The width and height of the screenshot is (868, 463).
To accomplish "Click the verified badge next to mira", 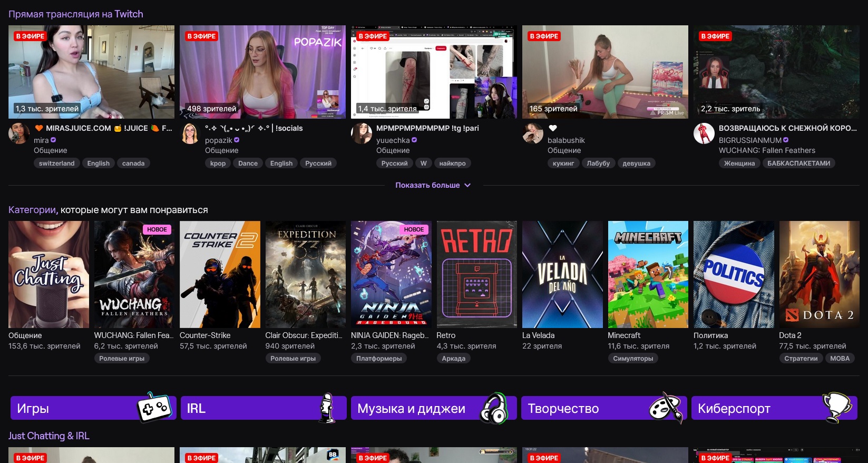I will 53,140.
